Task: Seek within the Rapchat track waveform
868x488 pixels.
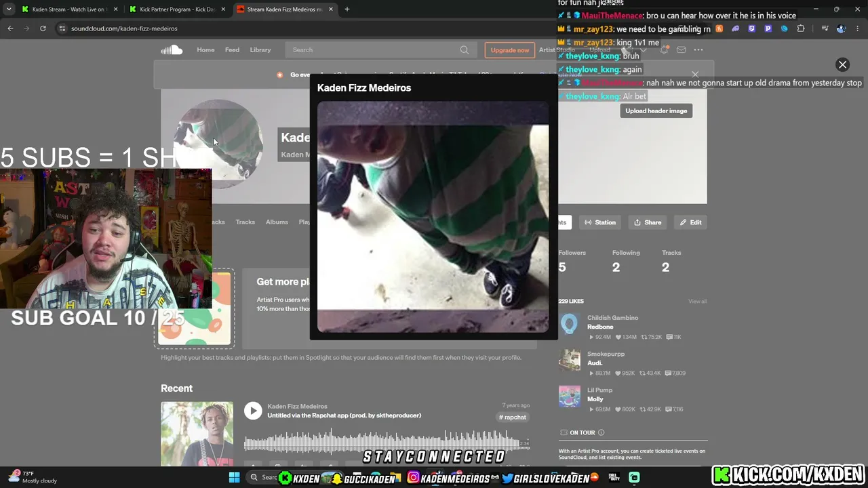Action: coord(387,441)
